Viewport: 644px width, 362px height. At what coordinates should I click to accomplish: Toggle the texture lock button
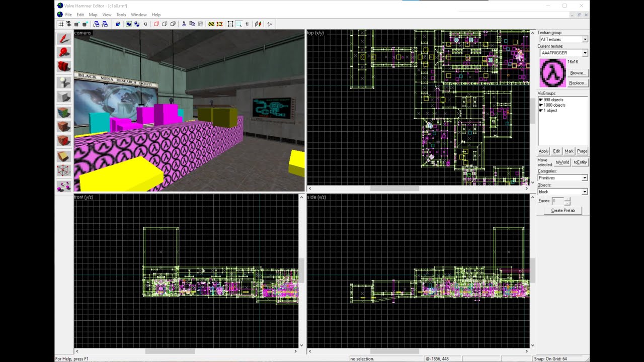tap(247, 24)
